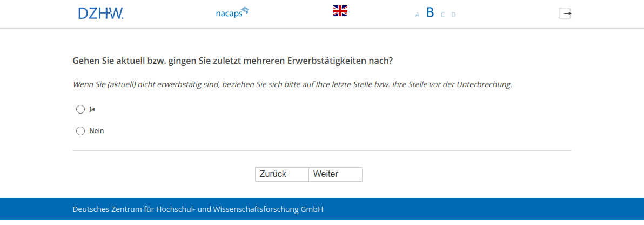The height and width of the screenshot is (225, 644).
Task: Click the "Nein" answer label
Action: pyautogui.click(x=96, y=131)
